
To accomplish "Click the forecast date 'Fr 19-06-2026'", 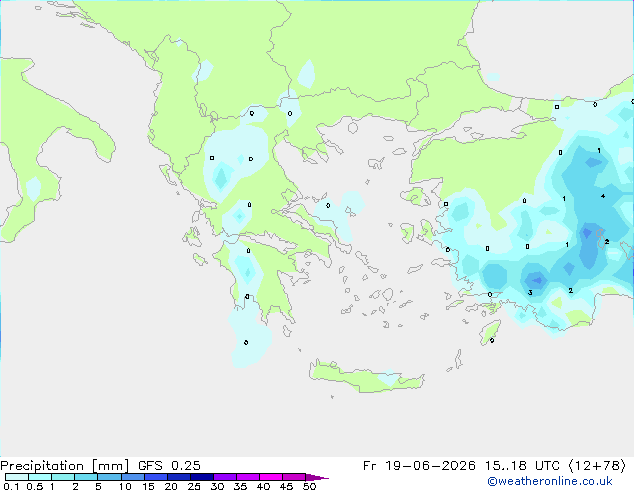I will [x=419, y=466].
